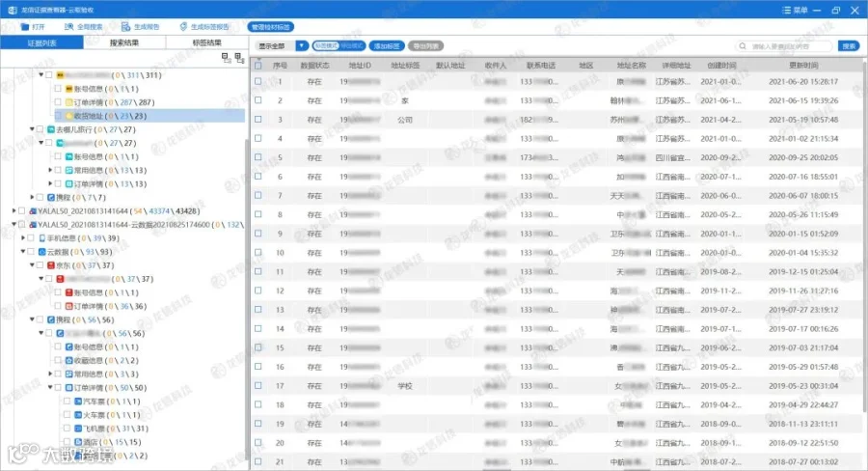Check the box for table row 20
This screenshot has width=868, height=471.
coord(258,443)
